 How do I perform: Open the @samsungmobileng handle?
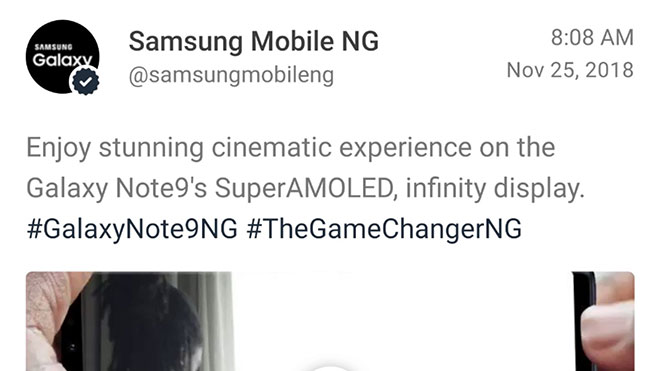[x=231, y=75]
